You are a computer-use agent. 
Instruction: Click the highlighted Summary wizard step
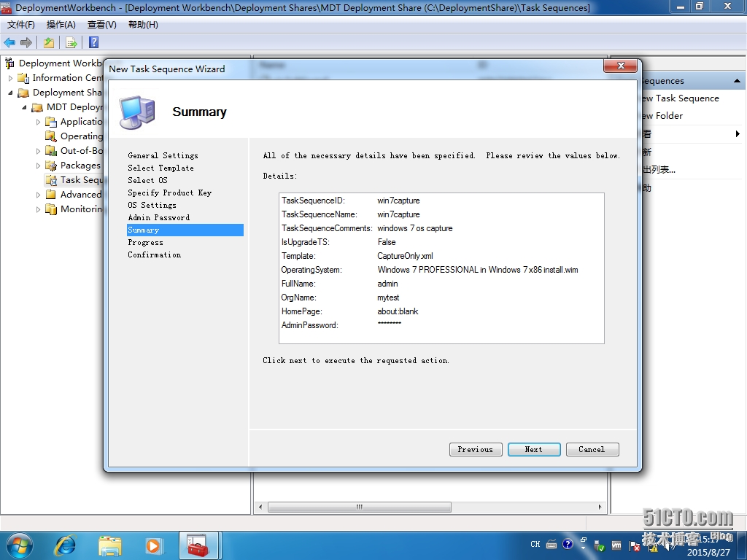[185, 230]
